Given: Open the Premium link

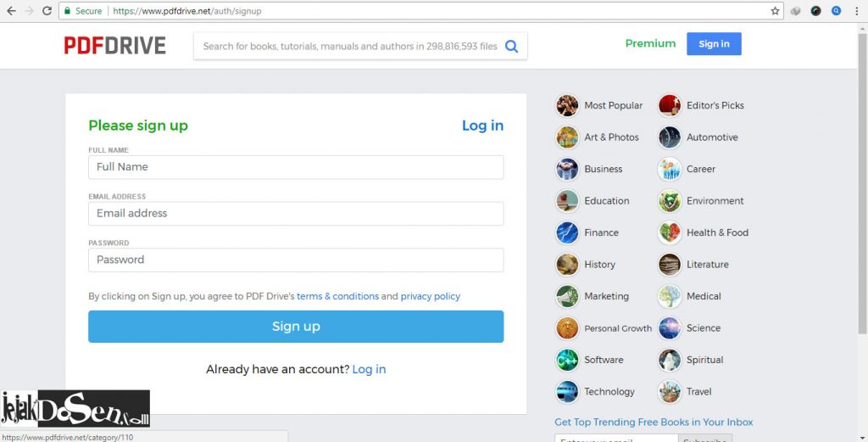Looking at the screenshot, I should coord(650,43).
